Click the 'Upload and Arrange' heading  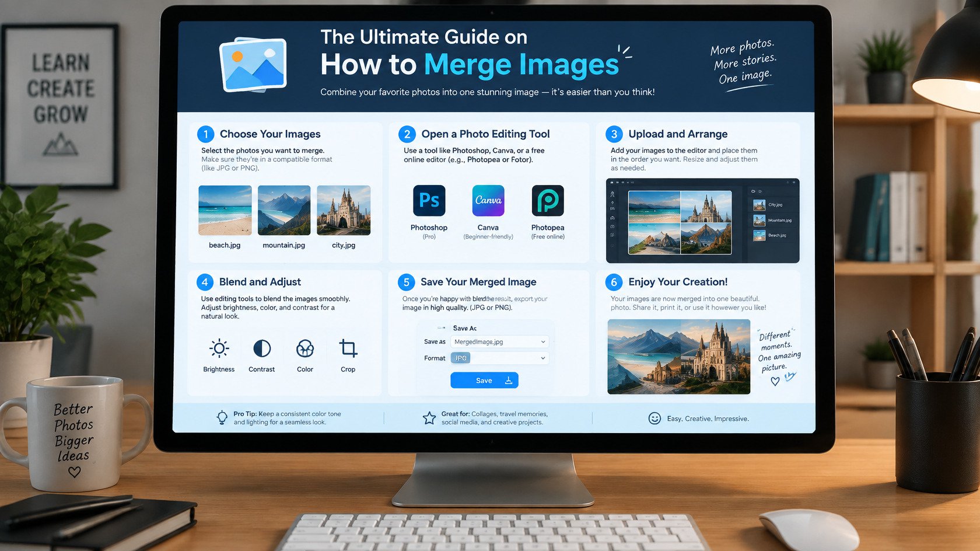pyautogui.click(x=678, y=134)
